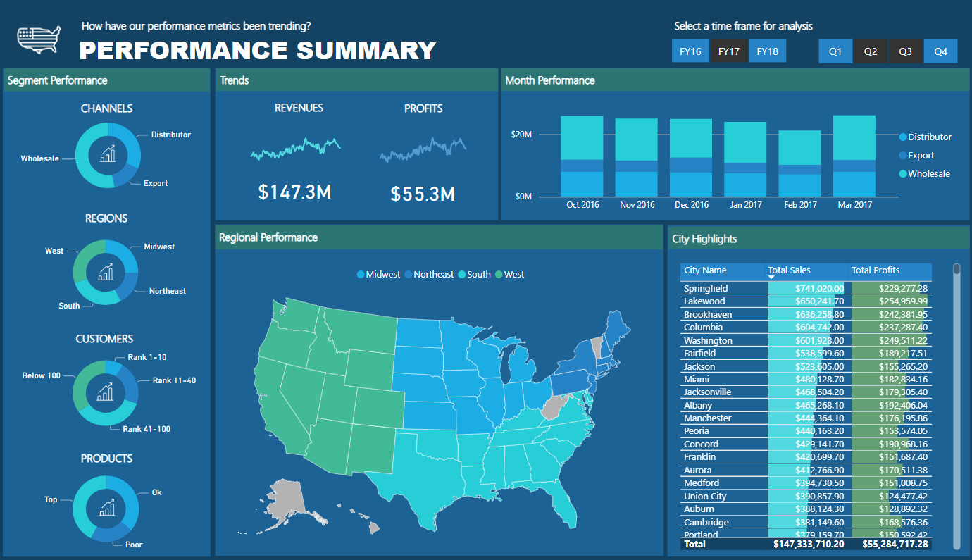
Task: Click the chart icon inside Products donut
Action: tap(106, 508)
